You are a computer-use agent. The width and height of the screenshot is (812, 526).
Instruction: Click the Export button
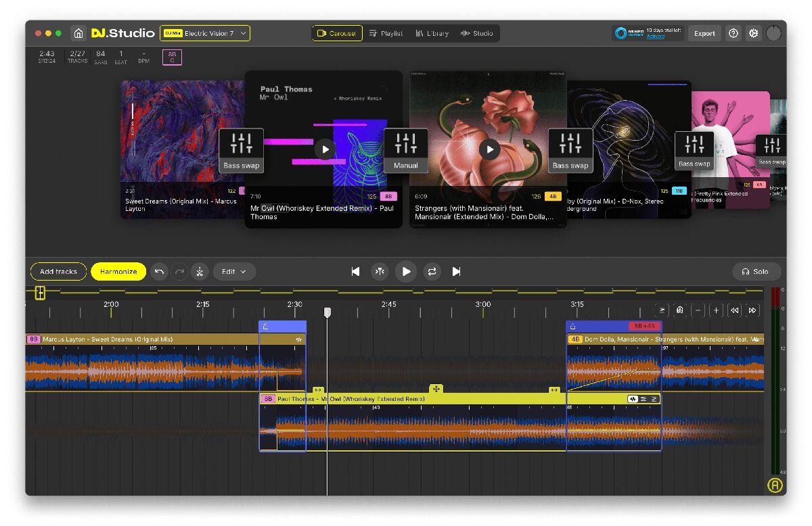click(704, 33)
